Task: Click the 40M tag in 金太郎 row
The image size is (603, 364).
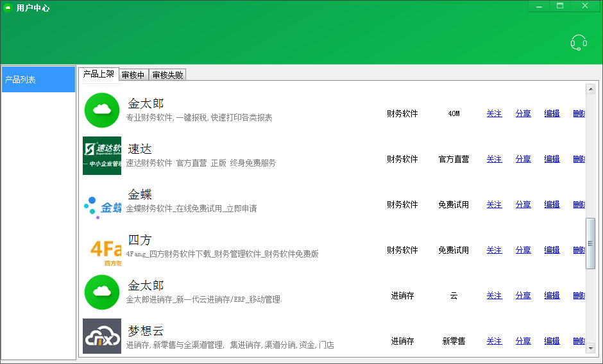Action: tap(454, 113)
